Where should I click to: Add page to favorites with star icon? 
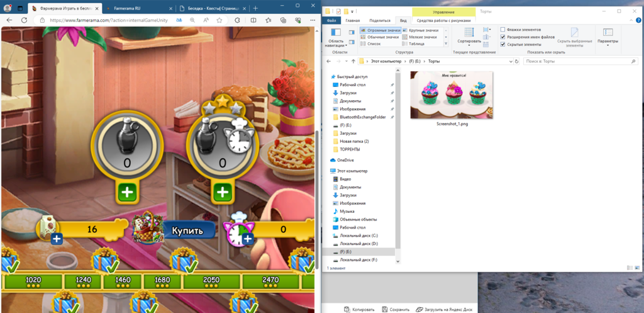tap(219, 20)
